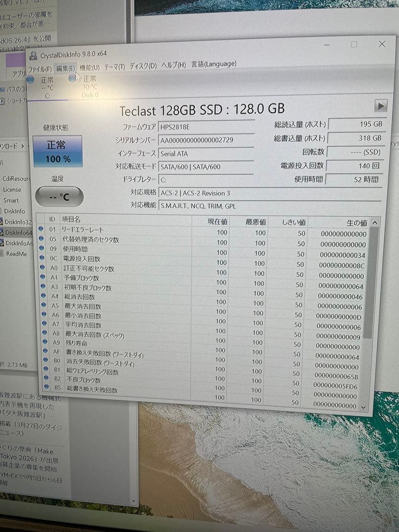399x532 pixels.
Task: Click the total host reads value 195 GB
Action: pos(357,124)
